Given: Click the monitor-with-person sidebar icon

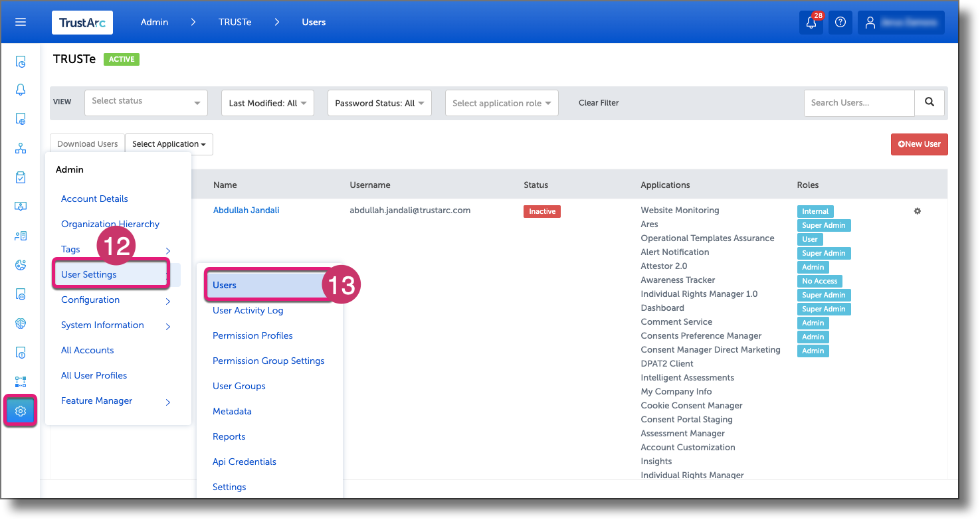Looking at the screenshot, I should click(x=21, y=207).
